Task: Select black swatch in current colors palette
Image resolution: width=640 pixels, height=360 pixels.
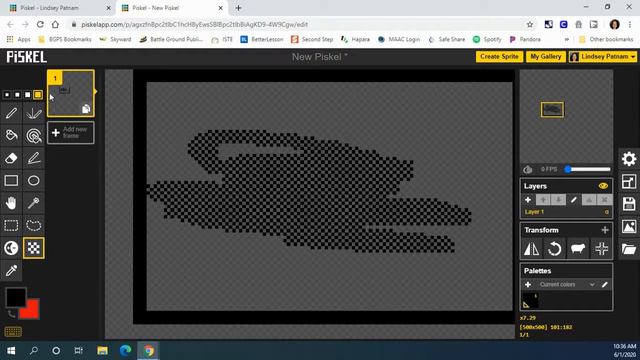Action: point(530,300)
